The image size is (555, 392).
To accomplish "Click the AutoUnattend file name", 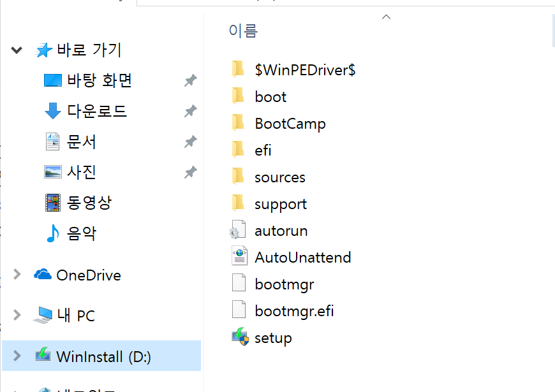I will pyautogui.click(x=303, y=258).
